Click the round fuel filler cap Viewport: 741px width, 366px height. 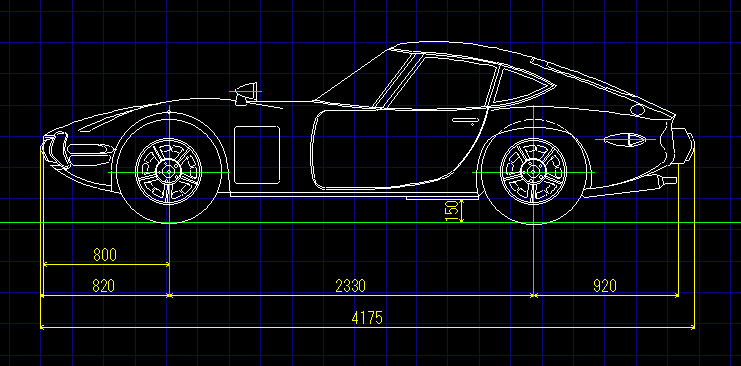638,110
